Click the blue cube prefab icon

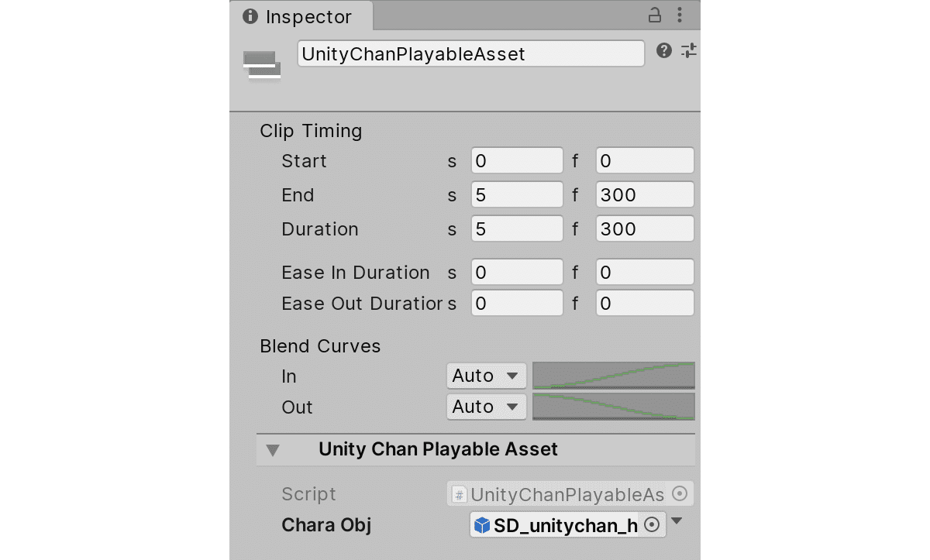tap(482, 525)
